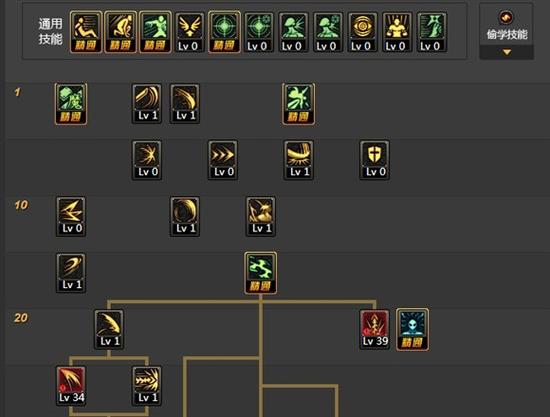Viewport: 550px width, 417px height.
Task: Select the golden eye general skill
Action: pyautogui.click(x=362, y=32)
